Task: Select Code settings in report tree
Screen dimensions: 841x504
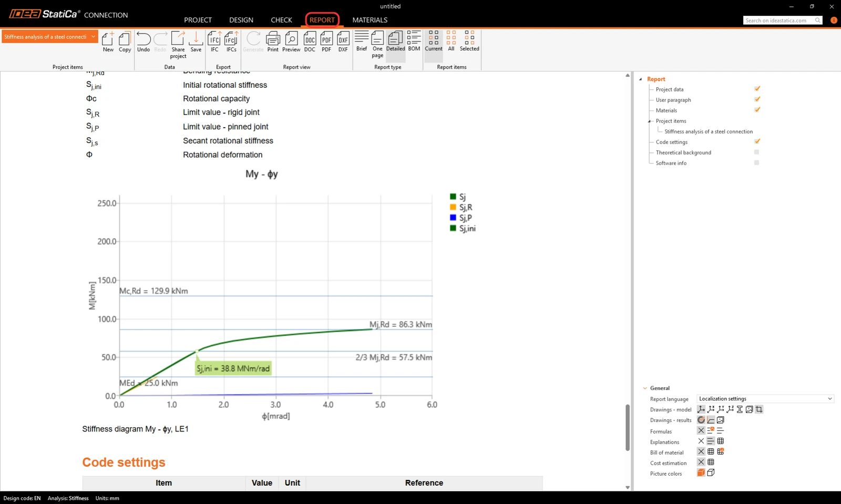Action: click(672, 142)
